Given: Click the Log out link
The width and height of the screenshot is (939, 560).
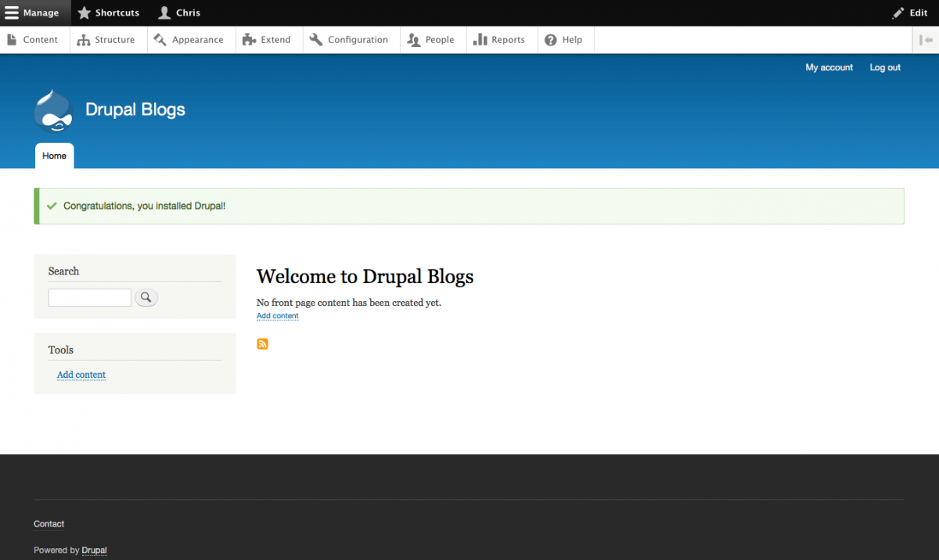Looking at the screenshot, I should 885,68.
